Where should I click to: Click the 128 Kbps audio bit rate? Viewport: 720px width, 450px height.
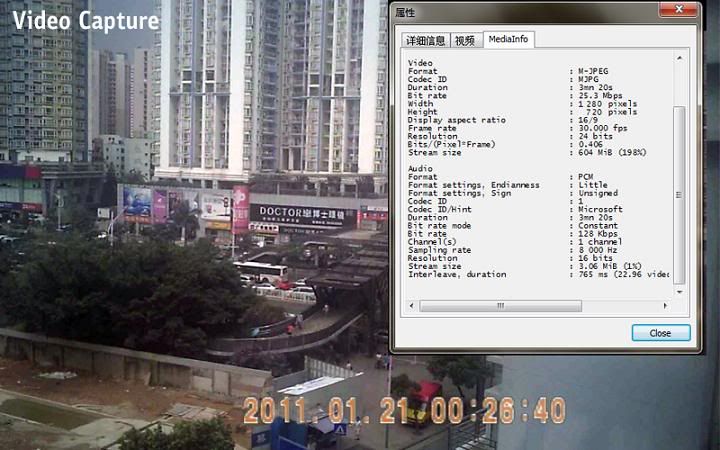[x=598, y=234]
